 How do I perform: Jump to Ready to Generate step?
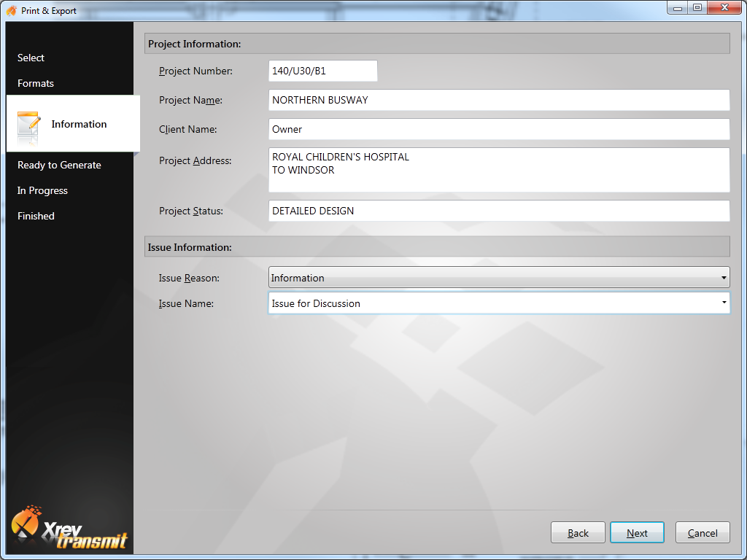[59, 165]
